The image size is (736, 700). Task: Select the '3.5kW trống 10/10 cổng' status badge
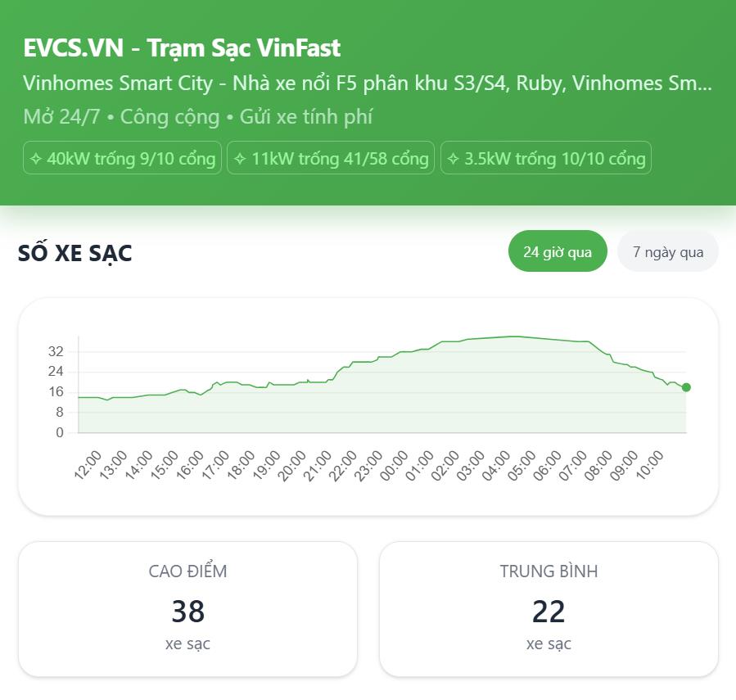pos(546,158)
